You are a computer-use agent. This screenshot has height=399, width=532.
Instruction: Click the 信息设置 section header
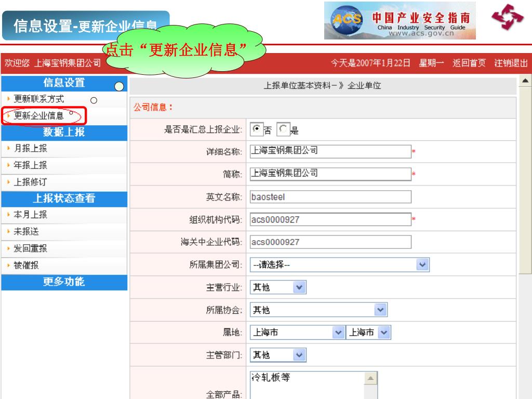click(x=64, y=83)
